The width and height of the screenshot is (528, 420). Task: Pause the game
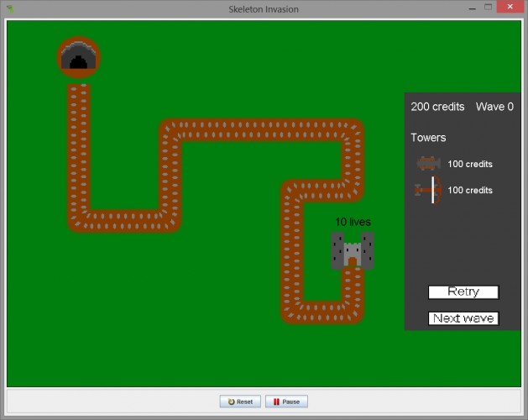tap(286, 402)
